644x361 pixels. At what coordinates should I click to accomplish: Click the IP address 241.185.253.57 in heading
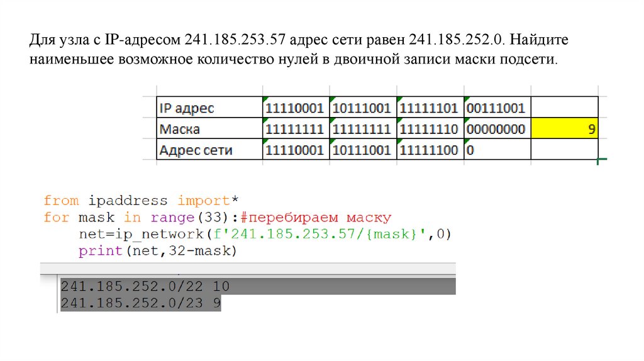click(x=235, y=40)
